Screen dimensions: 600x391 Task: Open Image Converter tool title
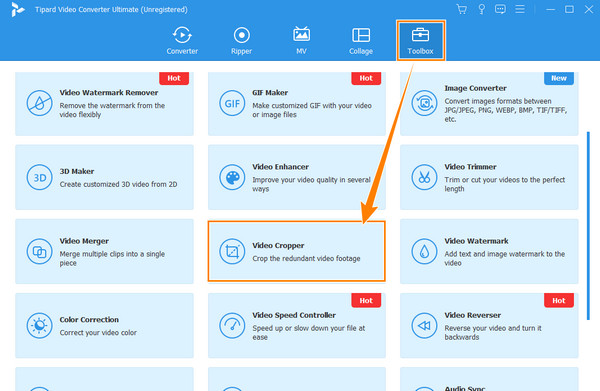coord(475,88)
